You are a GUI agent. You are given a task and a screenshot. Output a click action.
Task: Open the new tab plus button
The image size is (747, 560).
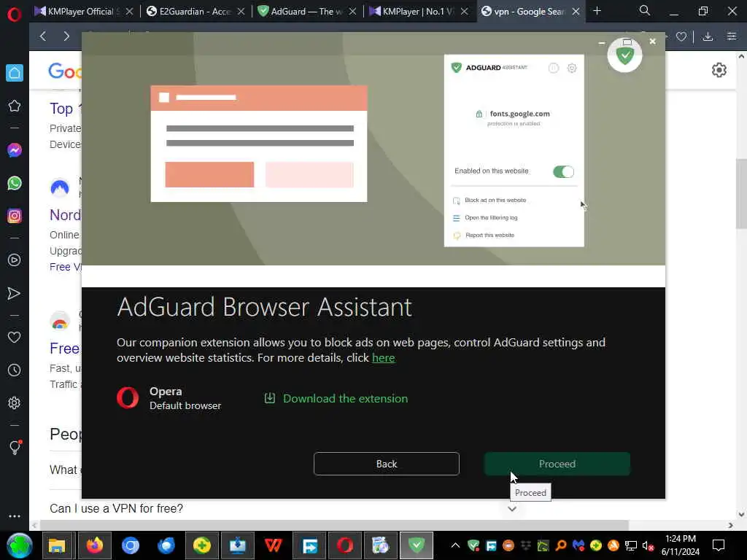[x=597, y=10]
